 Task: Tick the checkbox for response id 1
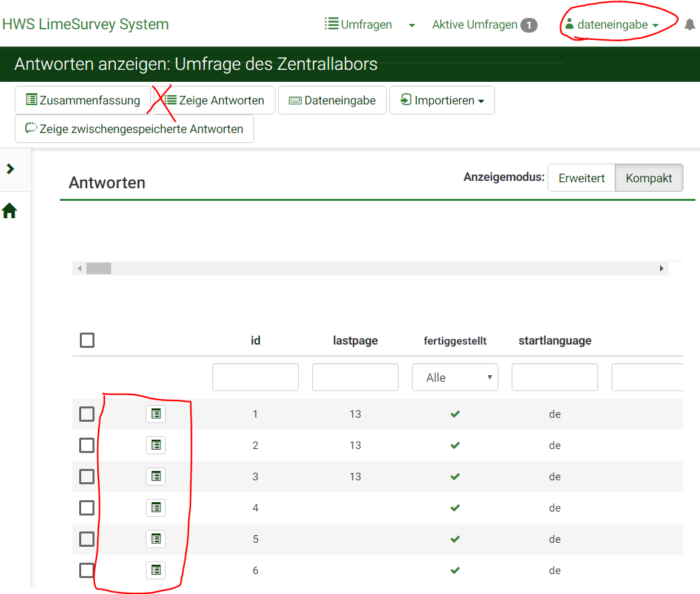coord(87,414)
